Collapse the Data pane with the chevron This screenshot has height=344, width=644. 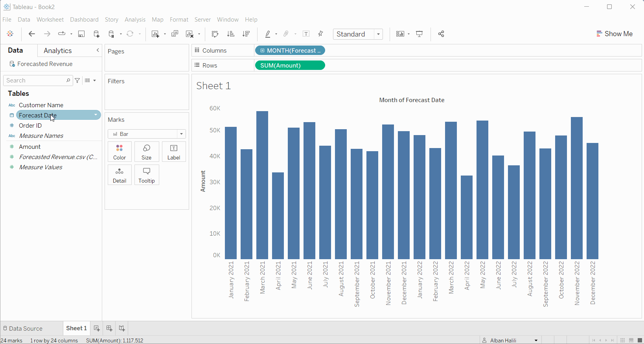(98, 50)
